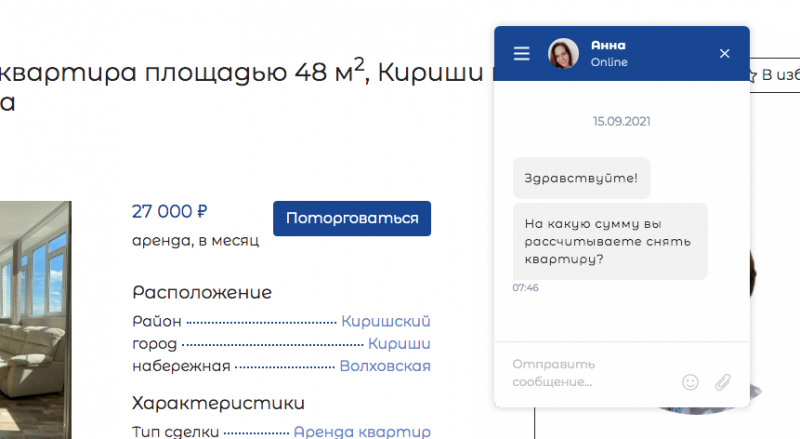Add listing to favorites via В избранное button
The height and width of the screenshot is (439, 800).
(773, 75)
